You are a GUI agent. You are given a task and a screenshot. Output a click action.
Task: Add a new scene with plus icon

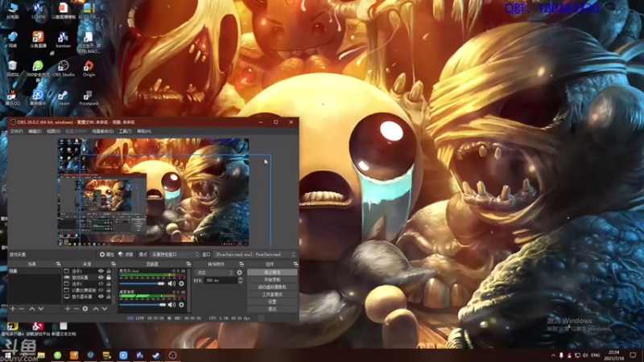13,309
